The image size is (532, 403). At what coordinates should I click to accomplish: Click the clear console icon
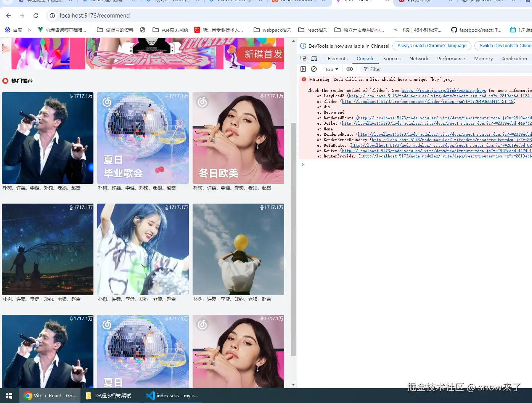pyautogui.click(x=314, y=69)
